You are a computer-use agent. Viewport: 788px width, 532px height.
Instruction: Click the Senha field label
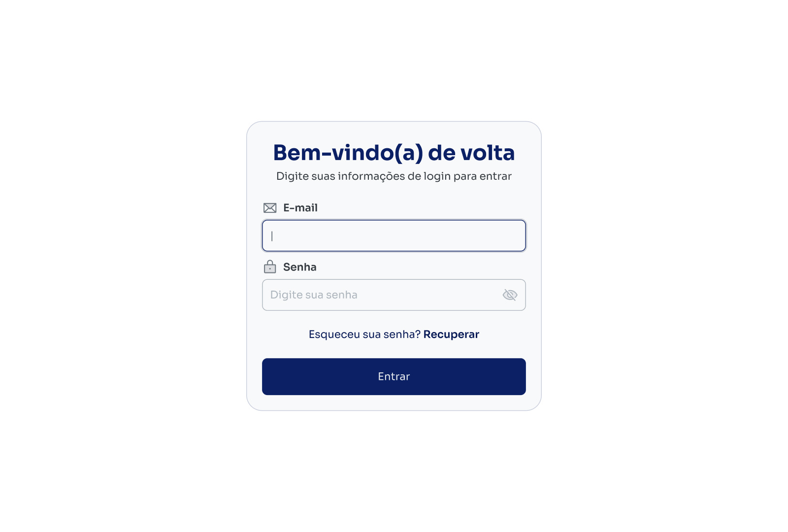[x=300, y=267]
